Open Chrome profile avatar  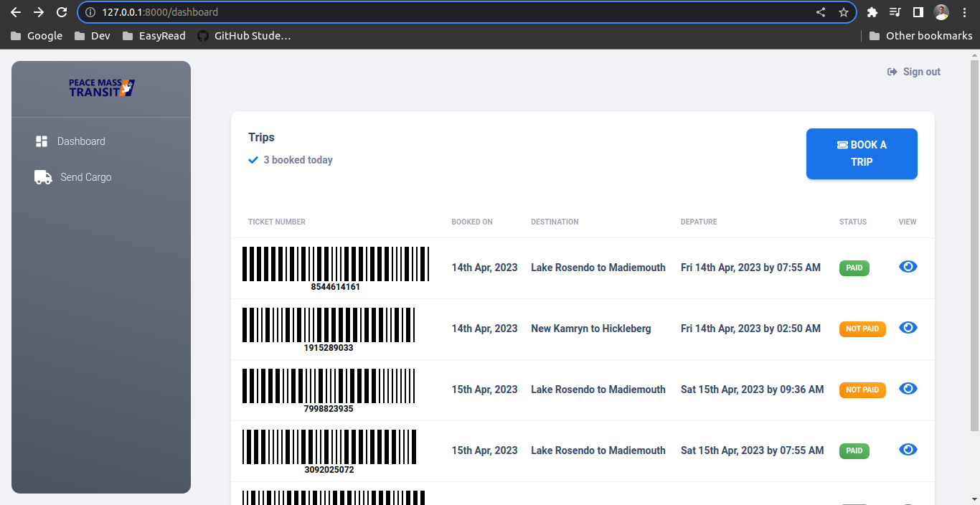(x=941, y=12)
